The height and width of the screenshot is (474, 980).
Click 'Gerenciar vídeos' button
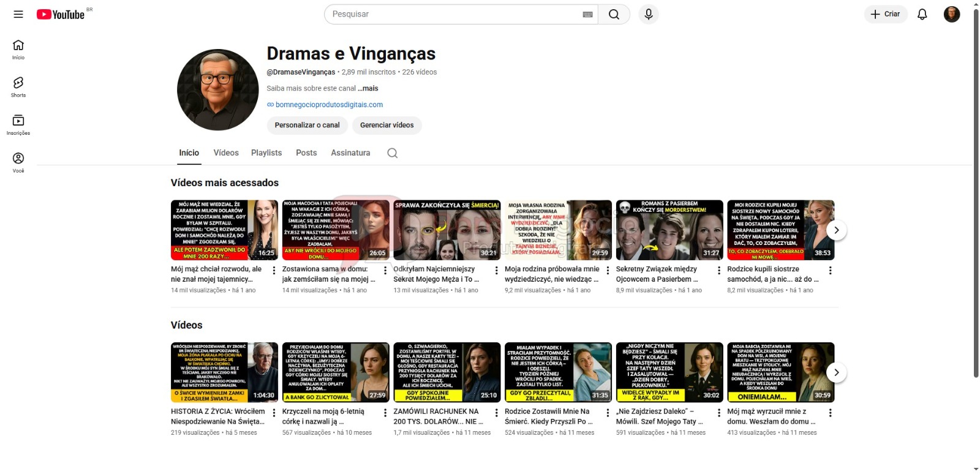coord(386,125)
